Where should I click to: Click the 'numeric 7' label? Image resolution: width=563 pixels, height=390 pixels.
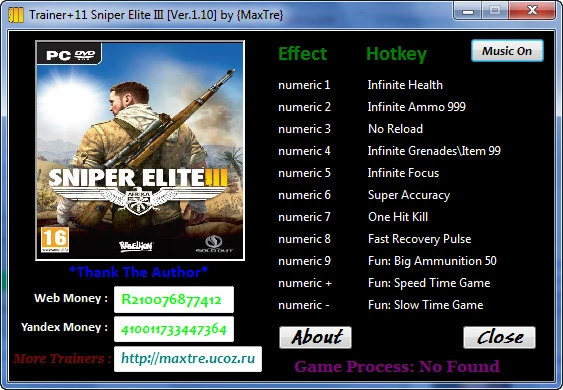[x=304, y=217]
